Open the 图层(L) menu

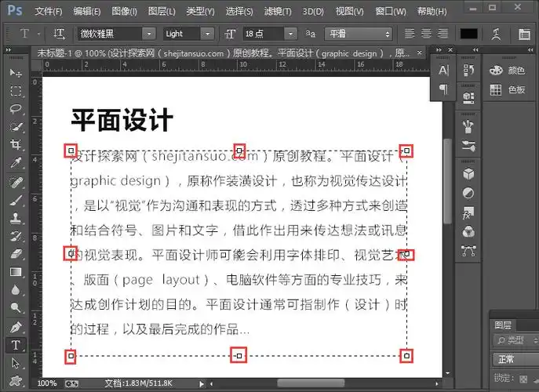(x=162, y=11)
